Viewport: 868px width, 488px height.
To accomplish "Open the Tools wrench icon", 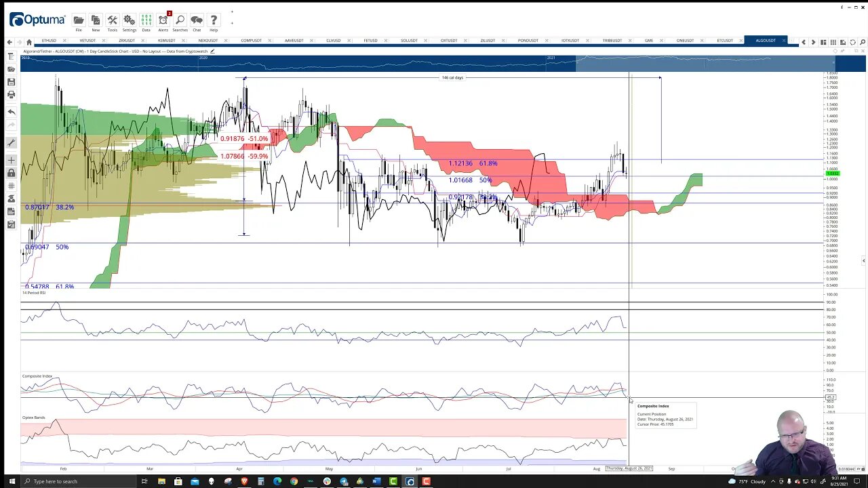I will pos(112,21).
